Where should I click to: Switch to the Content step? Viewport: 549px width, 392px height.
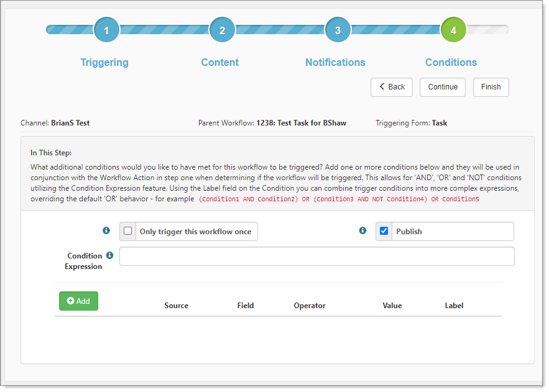click(219, 62)
